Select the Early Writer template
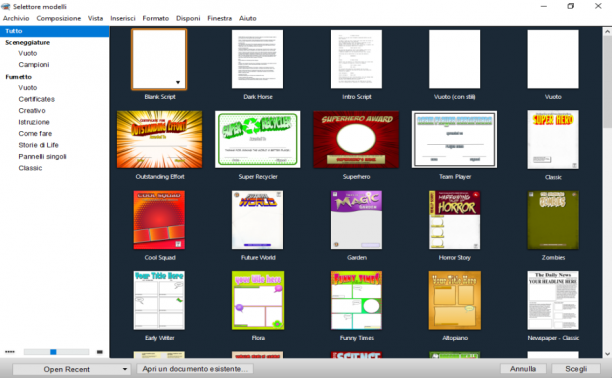This screenshot has width=612, height=378. 159,300
